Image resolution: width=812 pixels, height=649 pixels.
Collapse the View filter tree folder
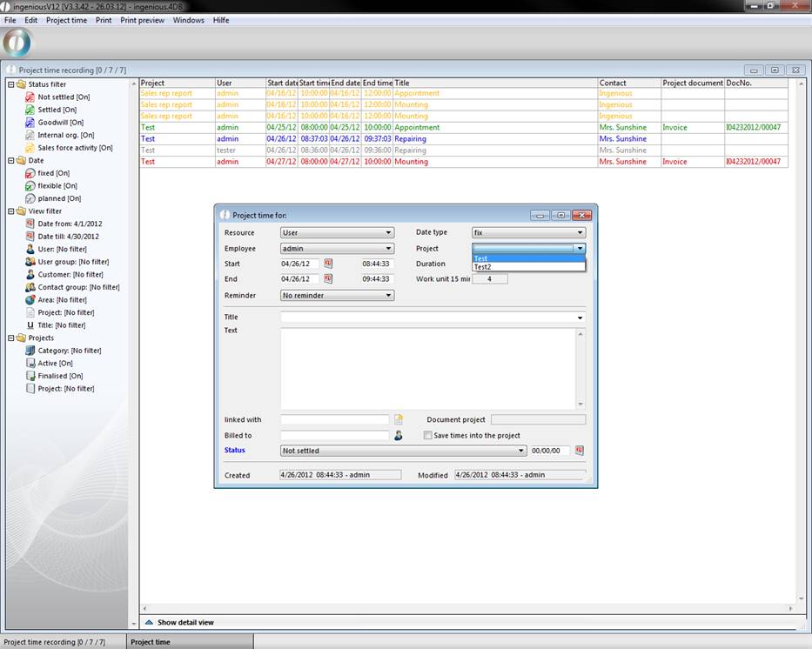(10, 211)
